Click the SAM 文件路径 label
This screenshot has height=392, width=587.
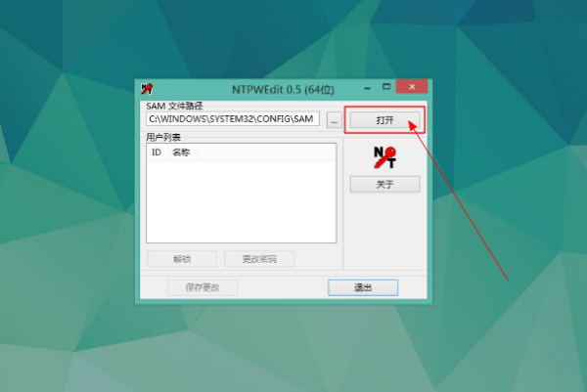click(174, 106)
